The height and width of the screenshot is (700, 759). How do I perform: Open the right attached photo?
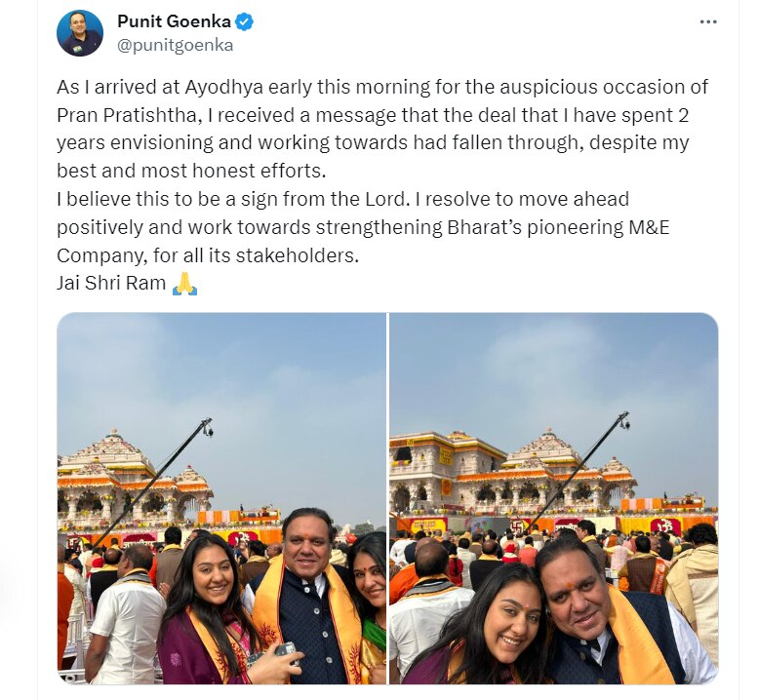[x=554, y=498]
